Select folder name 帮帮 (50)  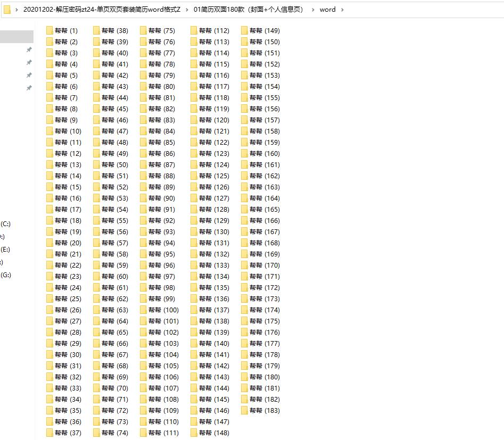pos(115,164)
